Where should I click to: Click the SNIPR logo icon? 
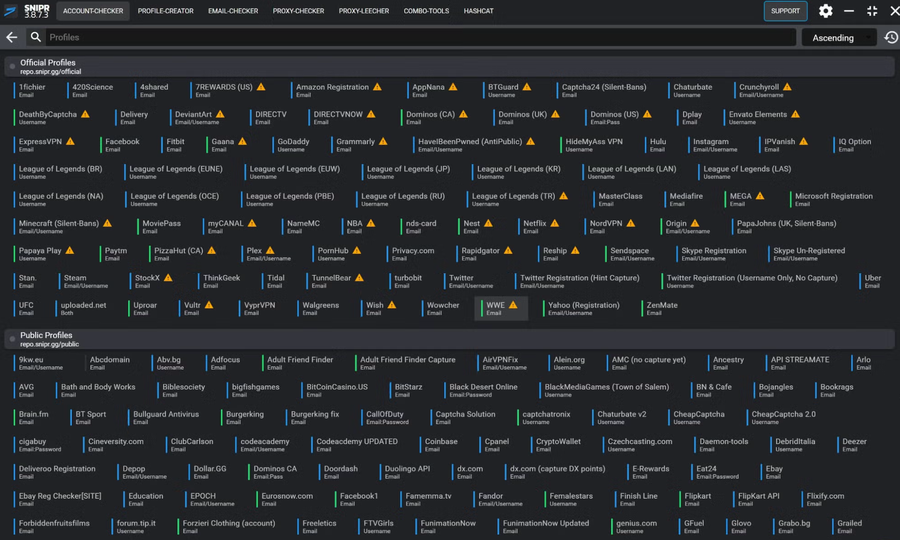coord(10,11)
